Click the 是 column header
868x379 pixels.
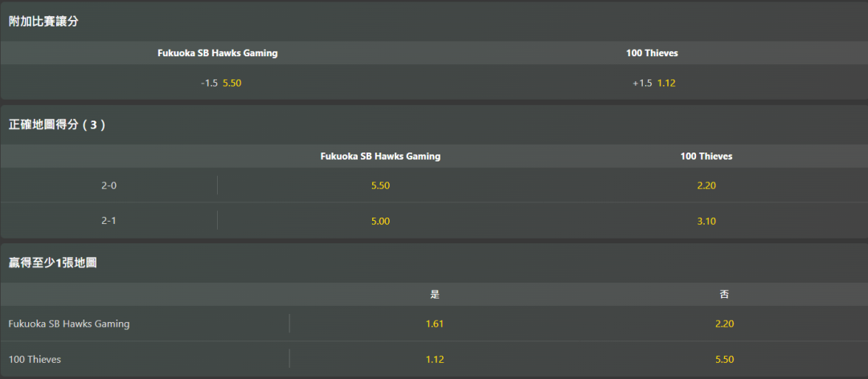click(x=435, y=295)
